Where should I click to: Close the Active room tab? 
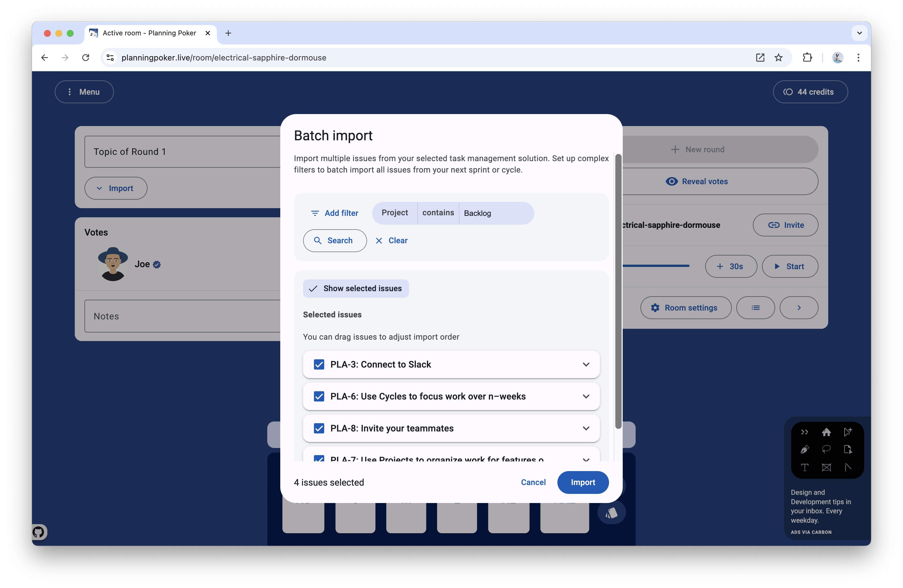coord(208,33)
